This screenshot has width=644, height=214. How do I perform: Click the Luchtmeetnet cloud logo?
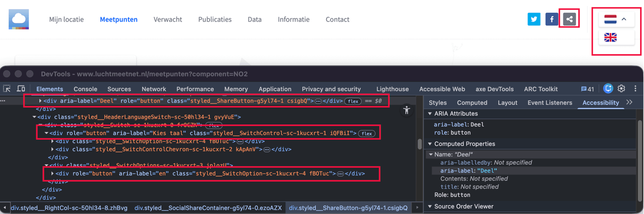(x=19, y=19)
